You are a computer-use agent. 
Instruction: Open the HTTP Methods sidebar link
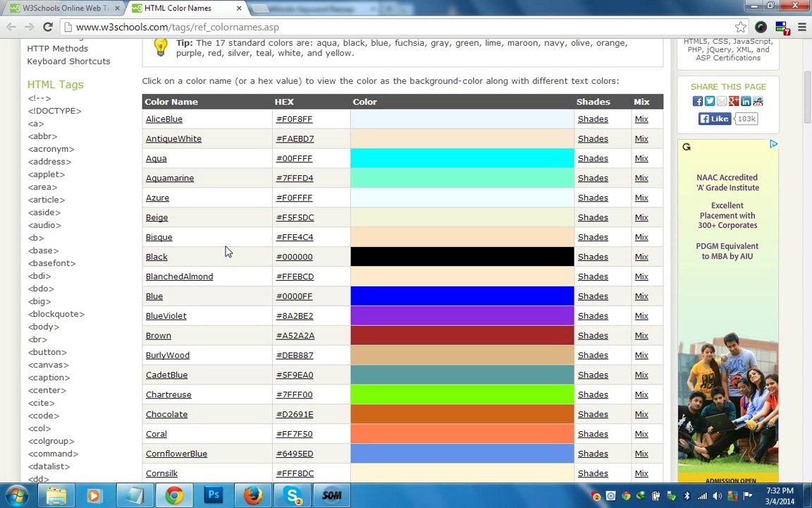(x=58, y=48)
